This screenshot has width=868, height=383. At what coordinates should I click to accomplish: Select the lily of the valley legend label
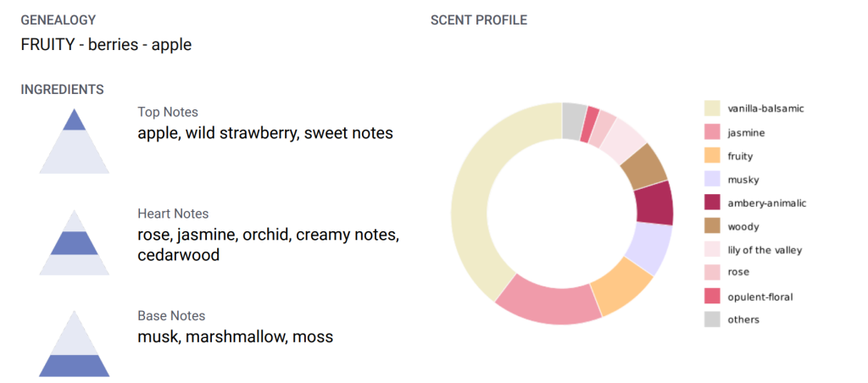coord(765,250)
